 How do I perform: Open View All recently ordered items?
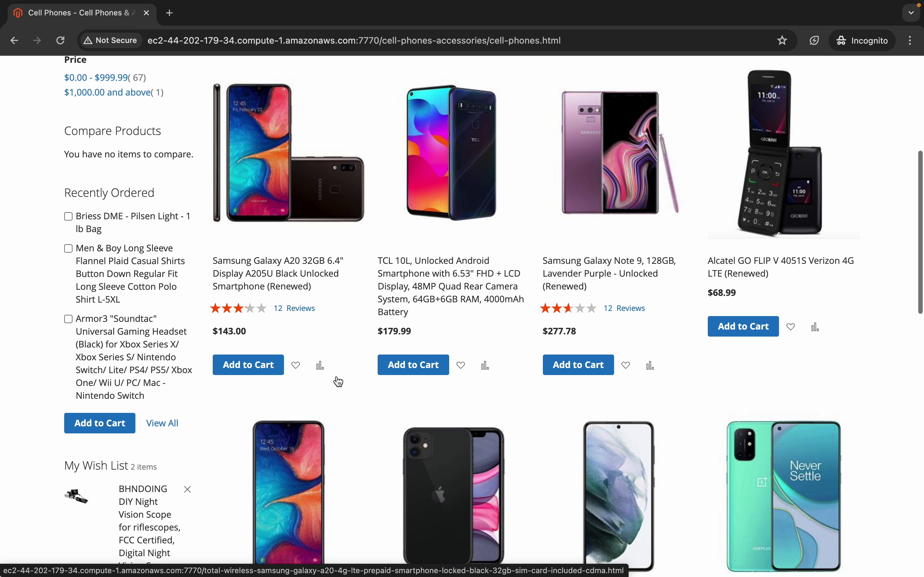point(162,423)
